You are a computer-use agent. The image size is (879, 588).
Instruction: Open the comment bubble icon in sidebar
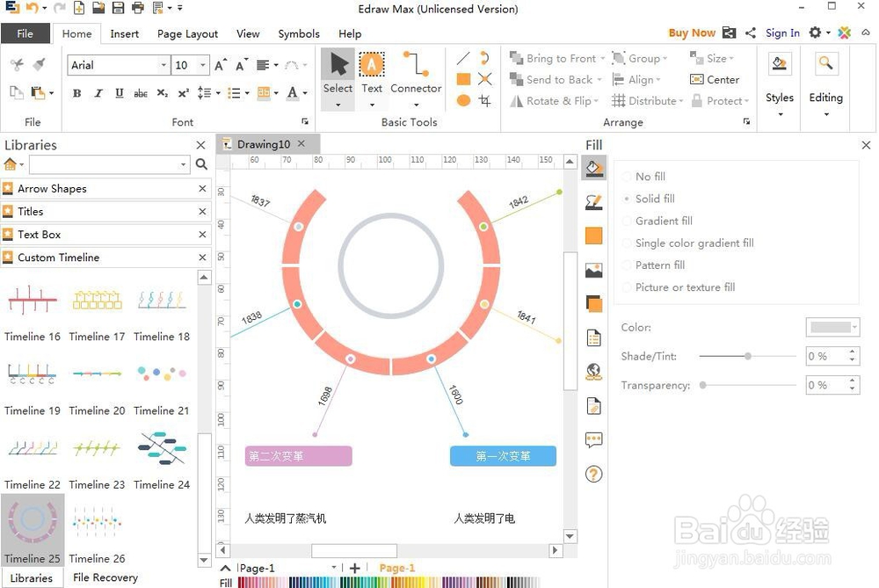pyautogui.click(x=593, y=440)
